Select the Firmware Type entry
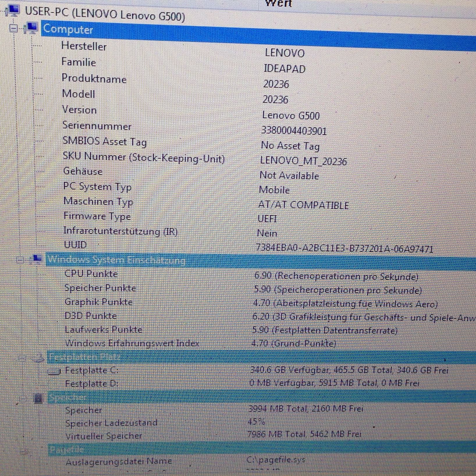The width and height of the screenshot is (476, 476). click(x=97, y=216)
